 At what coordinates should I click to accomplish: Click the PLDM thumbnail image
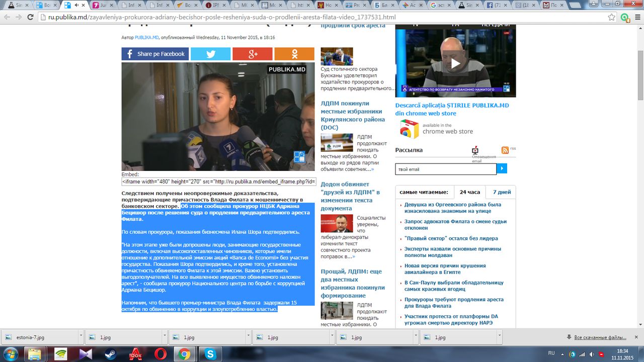[x=337, y=143]
